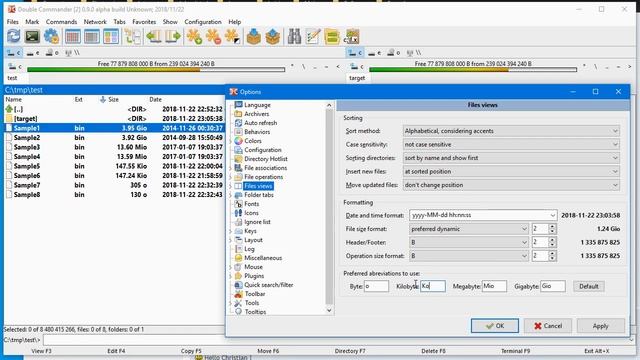Open the Mark menu
Viewport: 640px width, 360px height.
click(32, 22)
